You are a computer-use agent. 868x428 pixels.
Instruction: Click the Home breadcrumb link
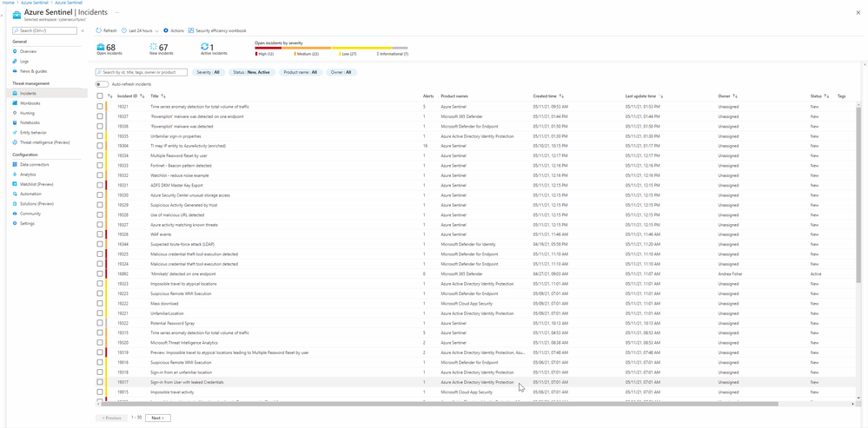[9, 3]
